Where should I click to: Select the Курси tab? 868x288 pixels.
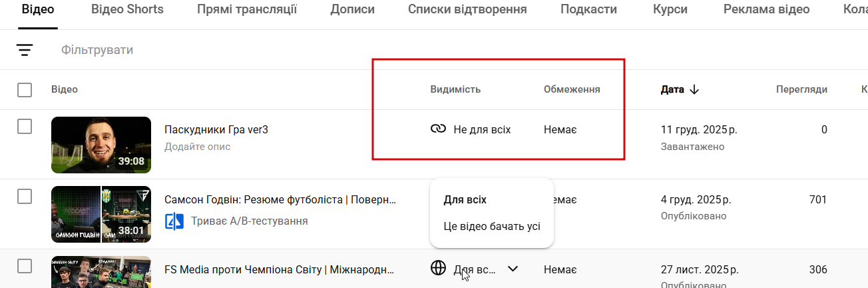click(x=669, y=10)
